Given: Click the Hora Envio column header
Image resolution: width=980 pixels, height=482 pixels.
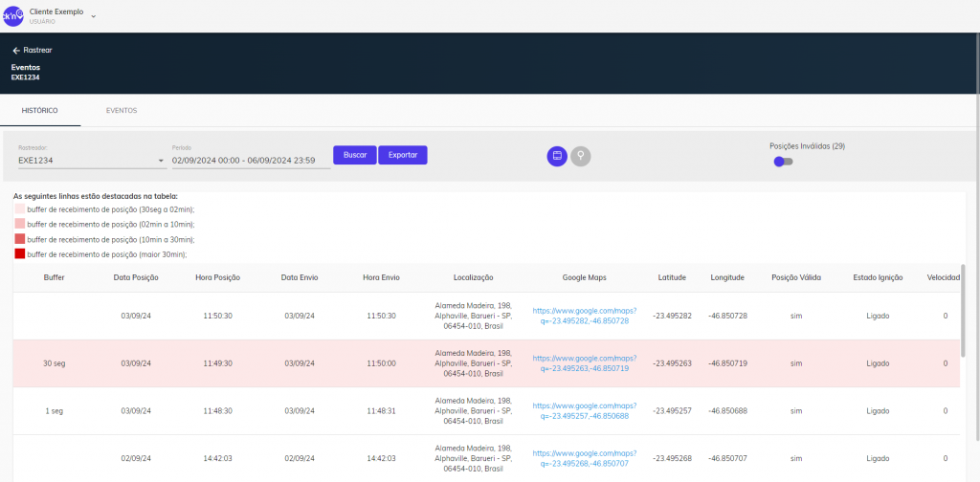Looking at the screenshot, I should pyautogui.click(x=381, y=278).
